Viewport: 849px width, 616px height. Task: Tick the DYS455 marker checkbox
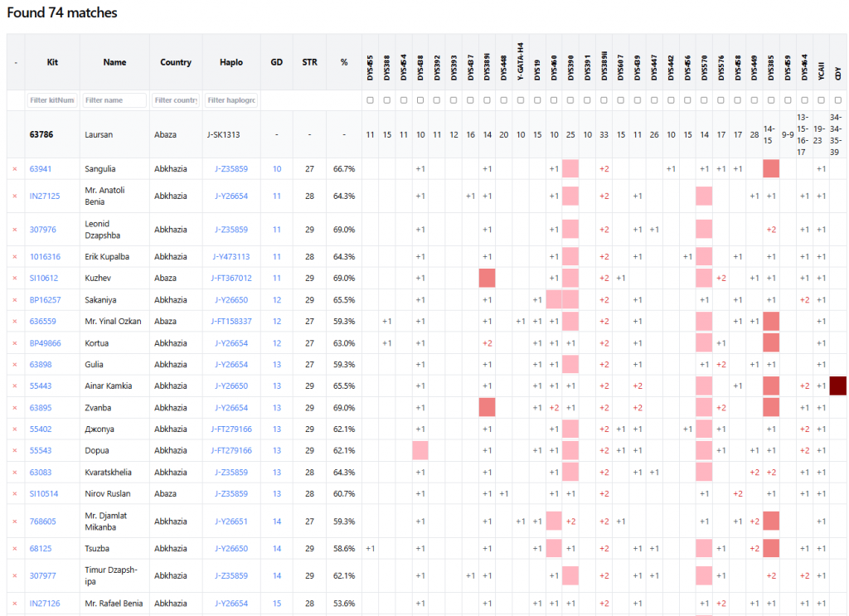pyautogui.click(x=370, y=100)
